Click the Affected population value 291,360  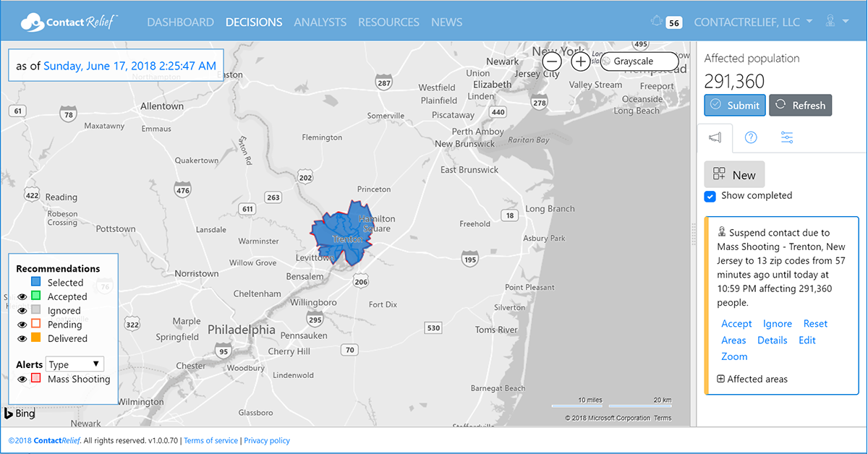[734, 81]
